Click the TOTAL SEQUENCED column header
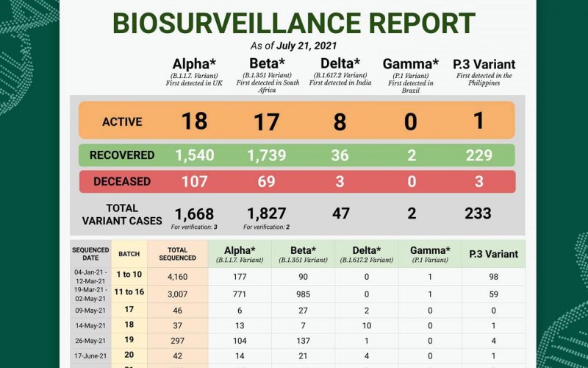This screenshot has height=368, width=588. [177, 253]
